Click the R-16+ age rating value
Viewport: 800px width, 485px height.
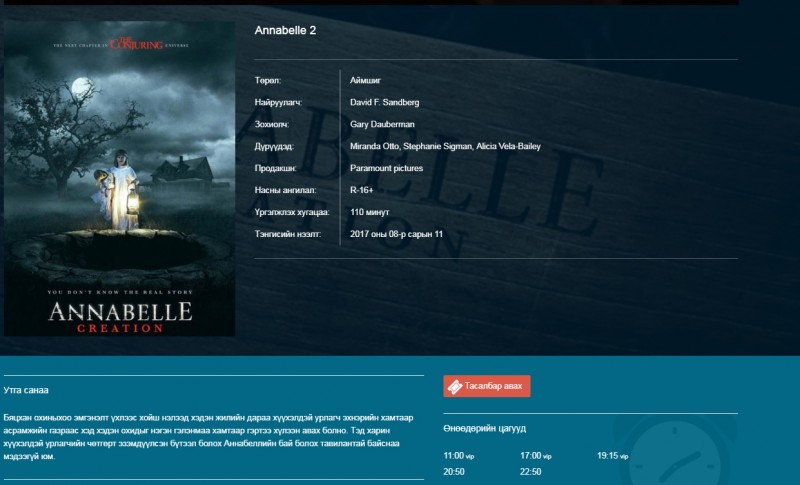pos(362,190)
